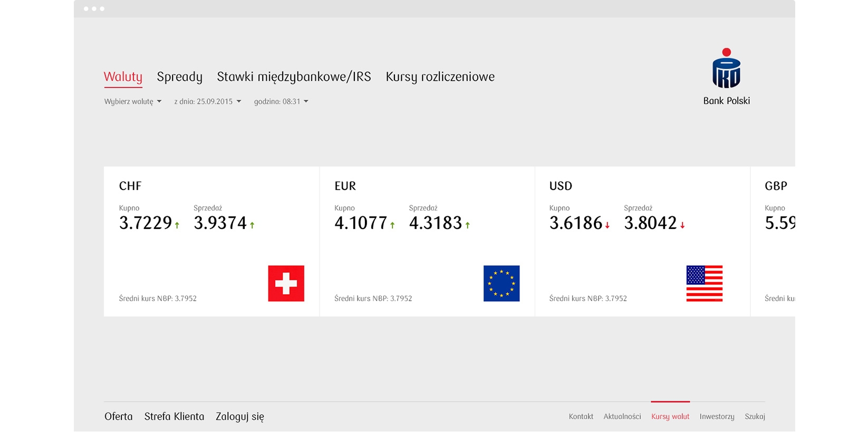Open the Inwestorzy link
The image size is (868, 432).
717,417
